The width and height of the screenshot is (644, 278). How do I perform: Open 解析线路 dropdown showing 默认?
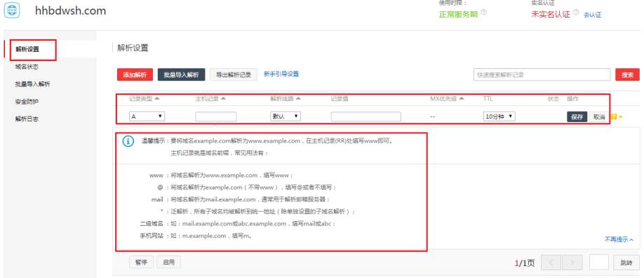[x=285, y=117]
